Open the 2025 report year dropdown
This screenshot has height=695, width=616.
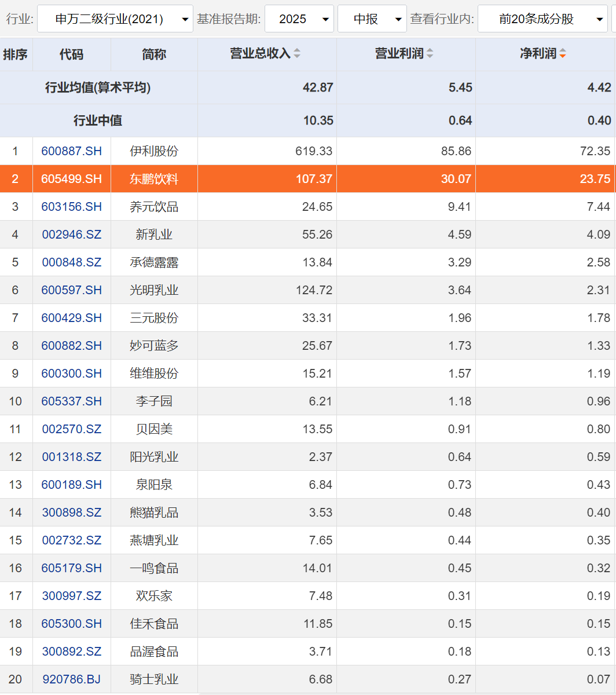tap(299, 19)
